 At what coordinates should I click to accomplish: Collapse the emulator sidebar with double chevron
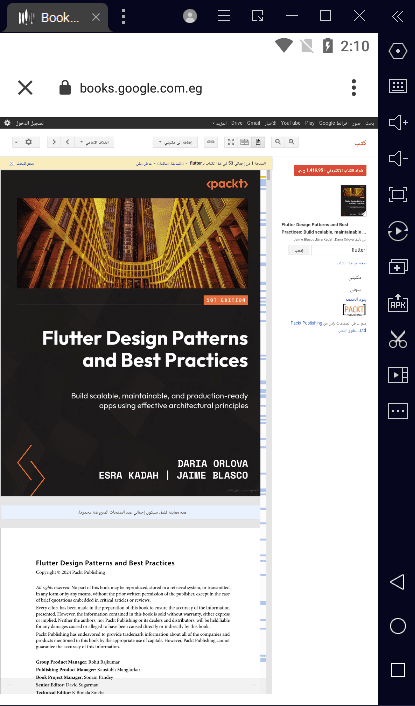coord(397,17)
